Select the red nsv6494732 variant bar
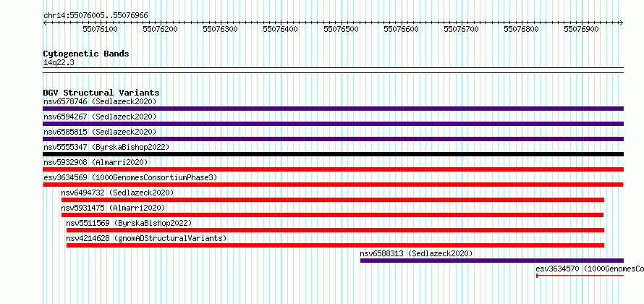Screen dimensions: 644x304 coord(333,200)
